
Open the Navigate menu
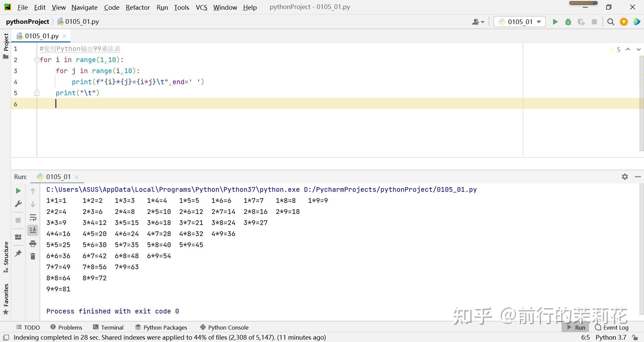(x=85, y=7)
